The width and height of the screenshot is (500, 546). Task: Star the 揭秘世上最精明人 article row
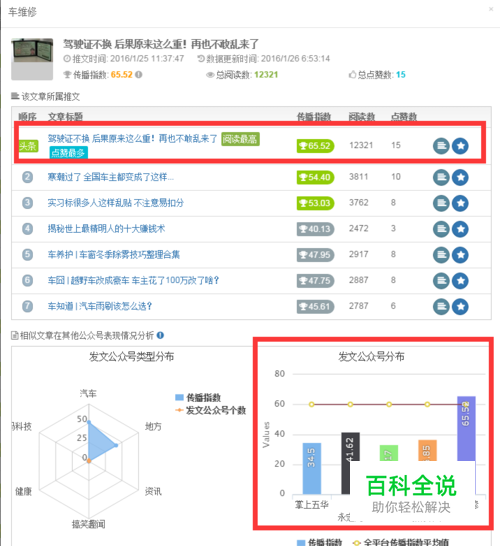point(460,229)
